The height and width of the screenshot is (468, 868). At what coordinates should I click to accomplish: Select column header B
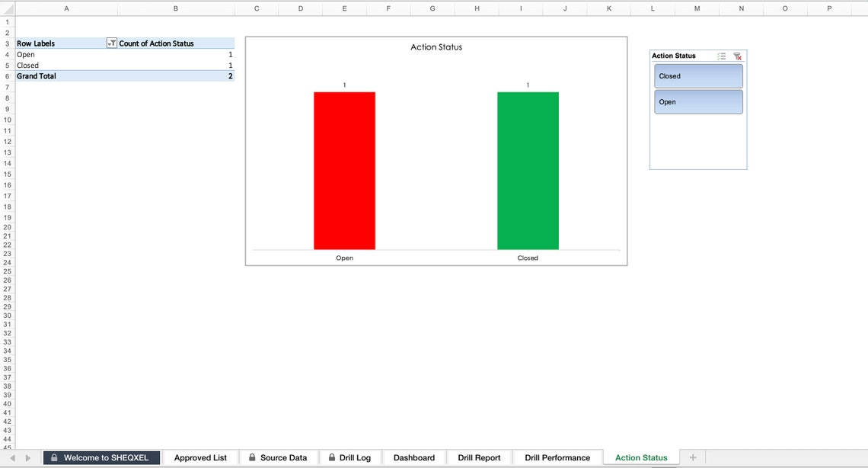coord(175,8)
